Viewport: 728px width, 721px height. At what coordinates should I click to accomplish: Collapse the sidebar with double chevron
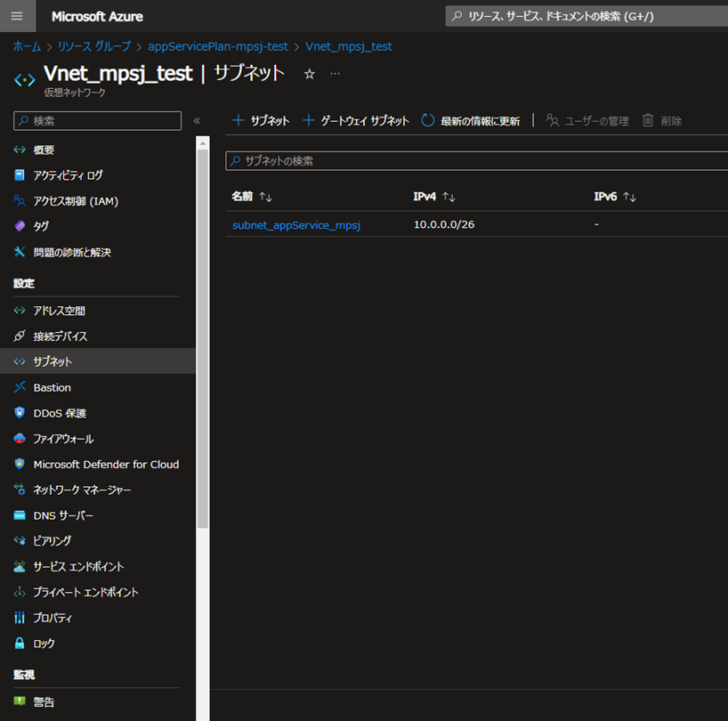point(197,121)
